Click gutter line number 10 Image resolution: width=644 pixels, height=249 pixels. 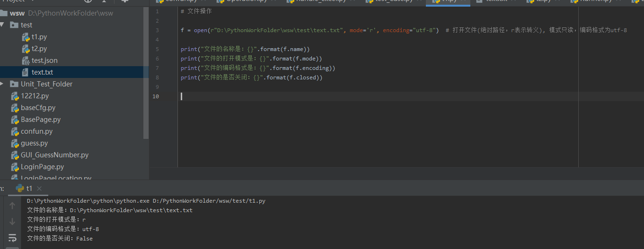coord(156,96)
